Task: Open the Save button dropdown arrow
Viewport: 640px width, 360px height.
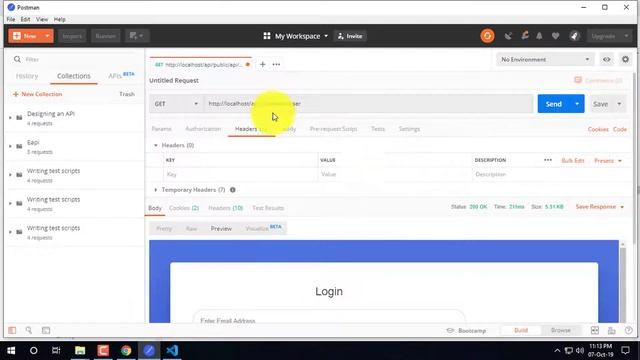Action: (619, 104)
